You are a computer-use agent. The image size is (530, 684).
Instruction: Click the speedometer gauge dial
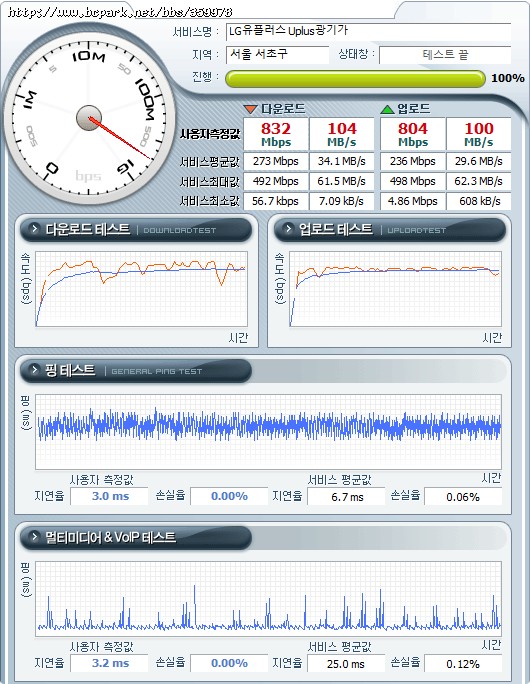coord(89,118)
